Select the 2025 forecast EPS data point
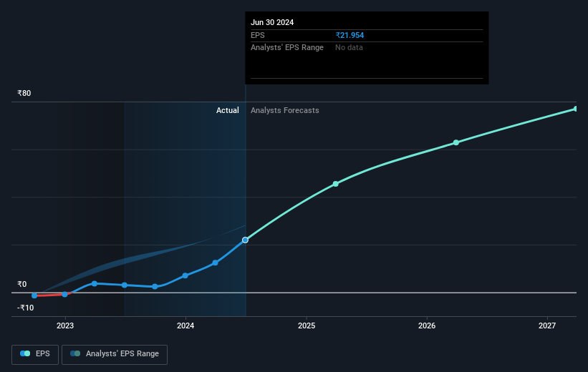 click(336, 184)
